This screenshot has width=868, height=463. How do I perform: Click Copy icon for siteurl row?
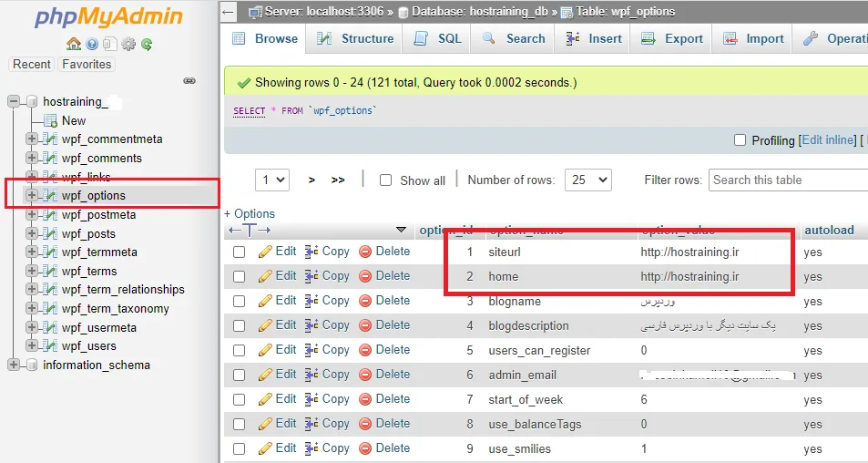pos(311,252)
